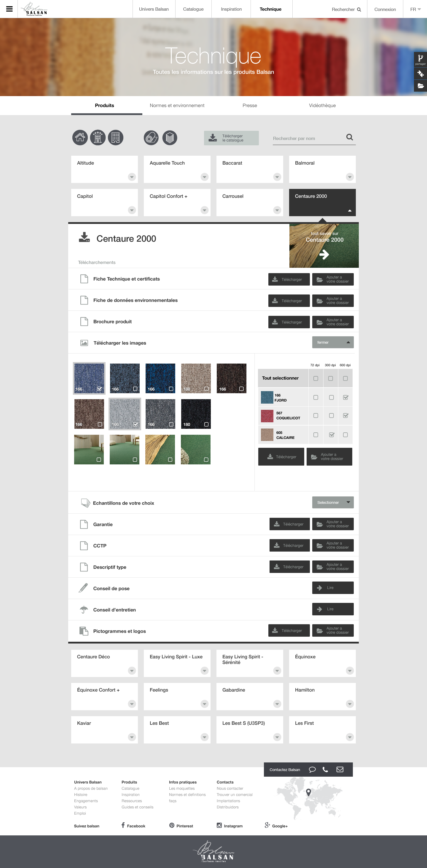Click the search-by-name magnifier icon
Image resolution: width=427 pixels, height=868 pixels.
350,137
